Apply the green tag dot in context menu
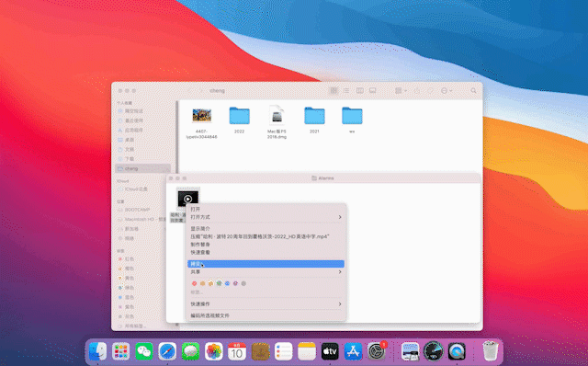 point(219,283)
